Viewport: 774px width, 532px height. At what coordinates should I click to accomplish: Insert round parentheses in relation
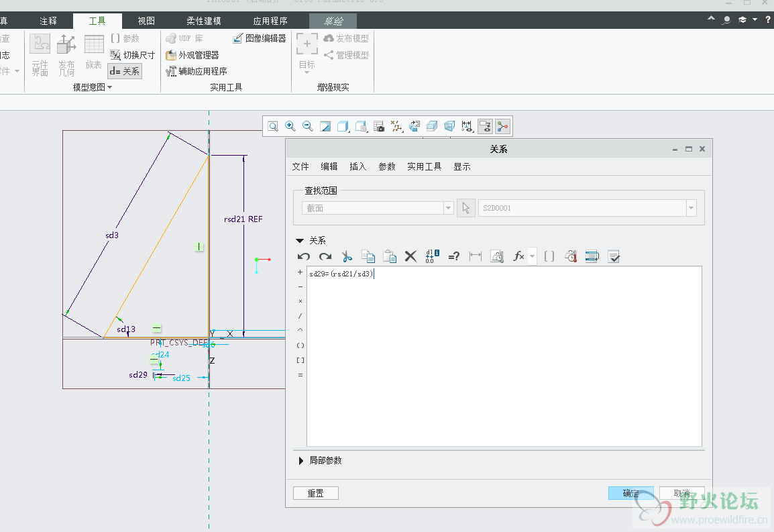click(x=300, y=345)
